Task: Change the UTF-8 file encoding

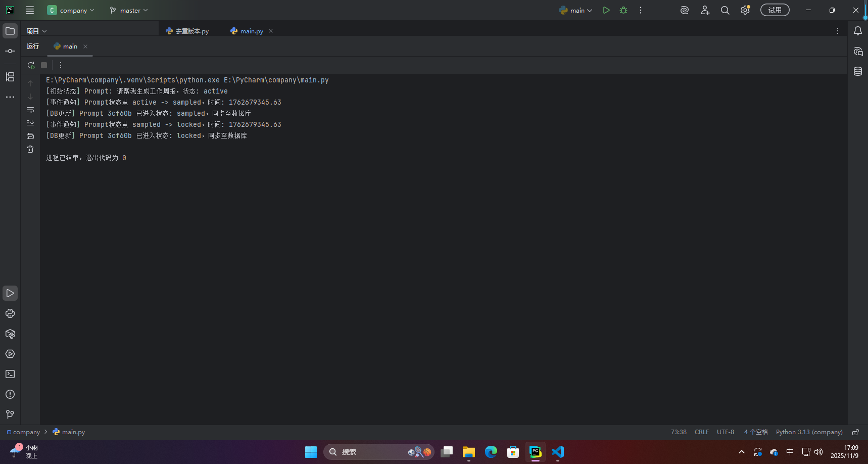Action: click(726, 432)
